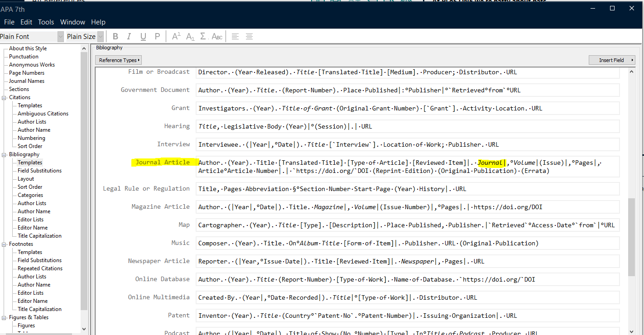Viewport: 644px width, 335px height.
Task: Open Templates under Footnotes
Action: [30, 252]
